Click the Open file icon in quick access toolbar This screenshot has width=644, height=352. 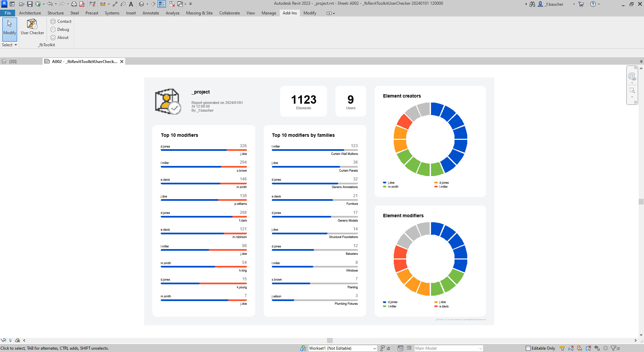pos(21,4)
